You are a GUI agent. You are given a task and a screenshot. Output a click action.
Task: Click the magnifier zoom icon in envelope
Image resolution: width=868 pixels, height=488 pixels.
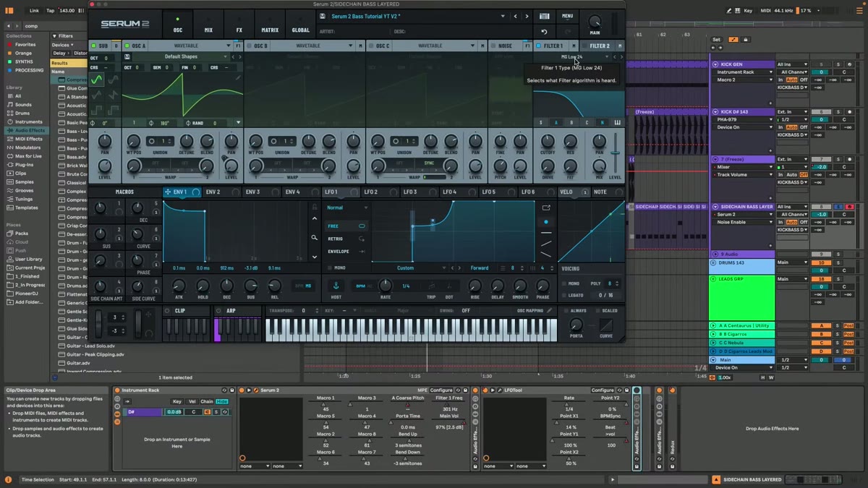point(314,237)
